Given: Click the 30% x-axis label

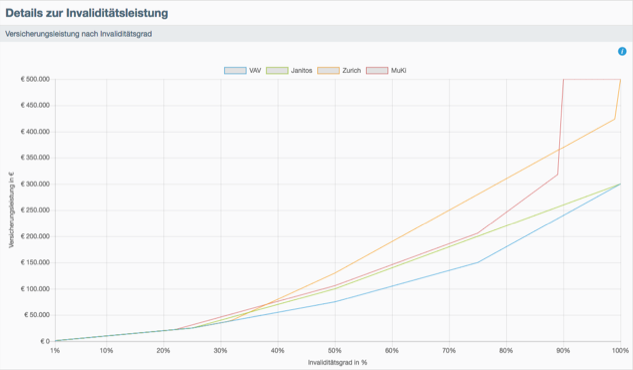Looking at the screenshot, I should [x=220, y=351].
